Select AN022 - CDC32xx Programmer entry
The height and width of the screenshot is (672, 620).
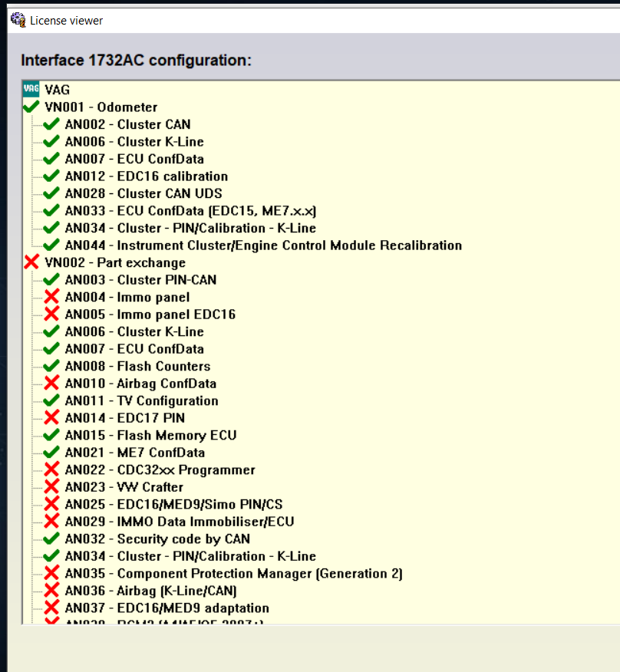coord(160,469)
